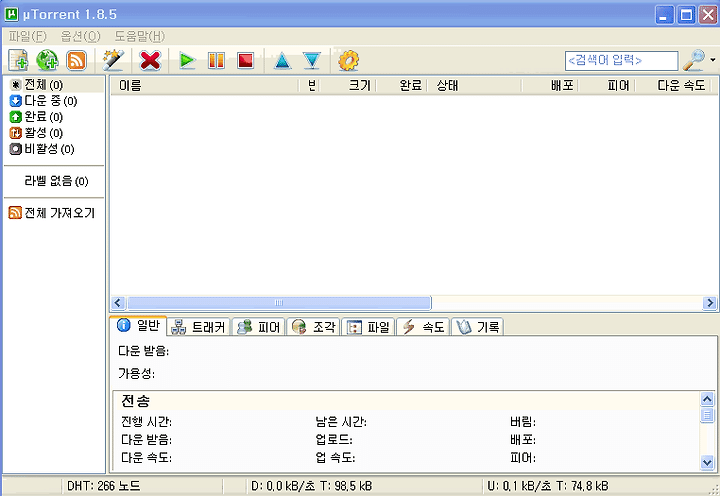720x496 pixels.
Task: Click Add Torrent from URL globe icon
Action: (47, 60)
